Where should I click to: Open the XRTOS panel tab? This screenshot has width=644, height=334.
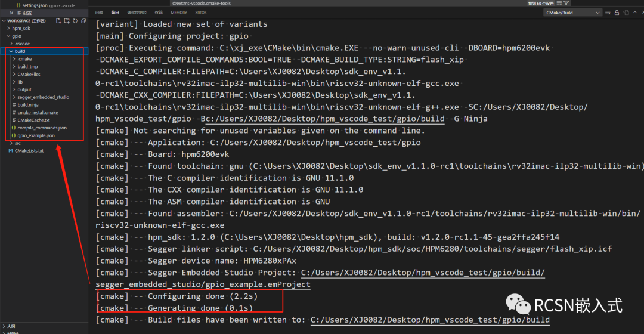point(201,13)
